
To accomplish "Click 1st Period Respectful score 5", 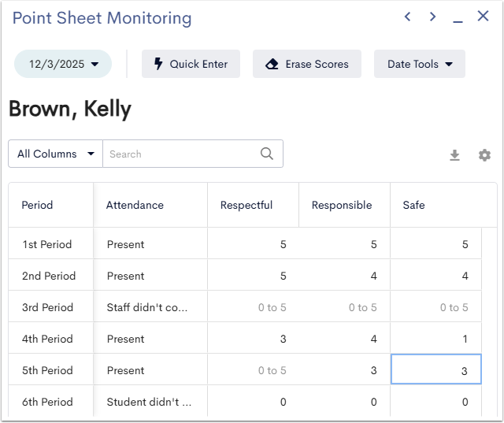I will click(x=254, y=244).
